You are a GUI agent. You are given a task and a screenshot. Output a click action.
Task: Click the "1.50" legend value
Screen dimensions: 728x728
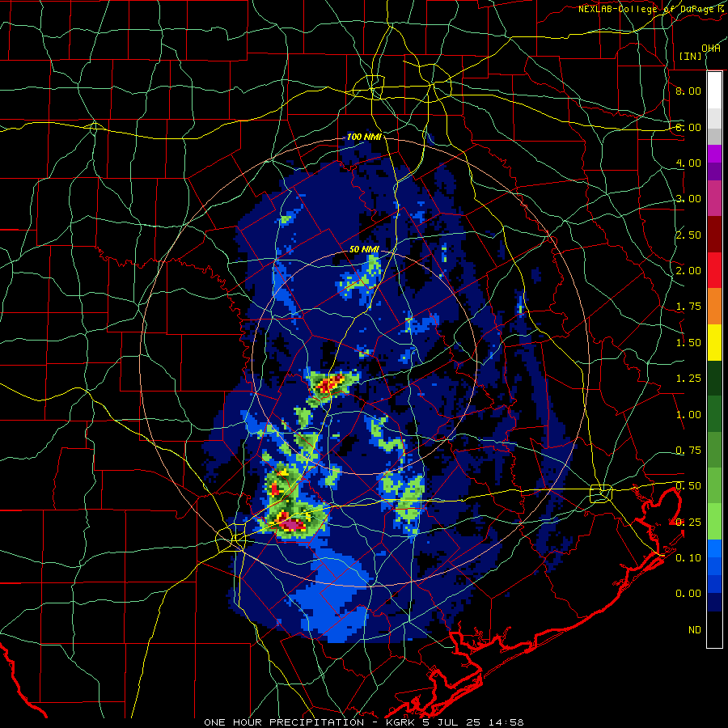click(x=688, y=343)
